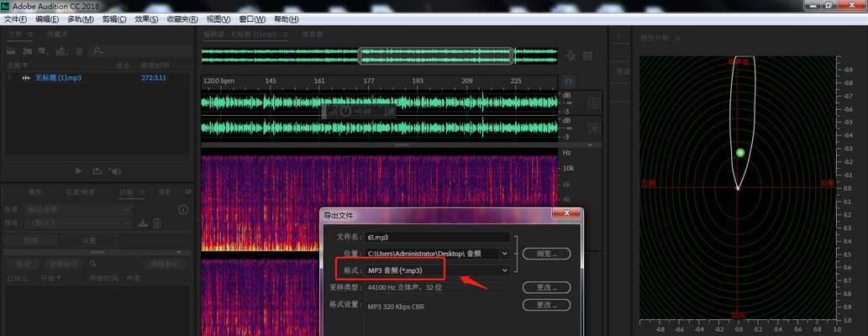Switch to the 收藏夹 tab beside Files

(57, 34)
